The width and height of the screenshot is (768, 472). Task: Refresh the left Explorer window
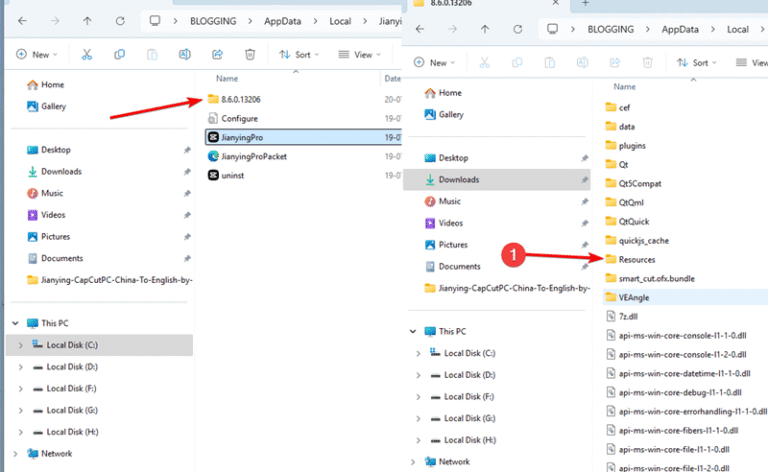tap(120, 21)
